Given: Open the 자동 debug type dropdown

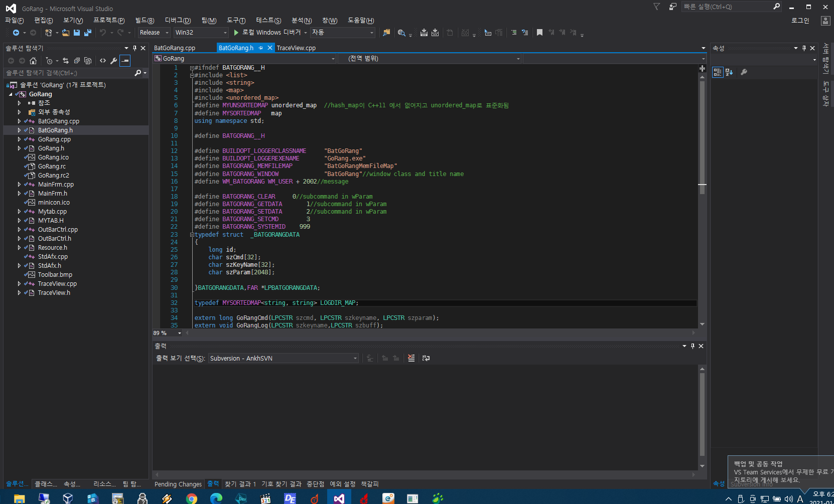Looking at the screenshot, I should 343,33.
